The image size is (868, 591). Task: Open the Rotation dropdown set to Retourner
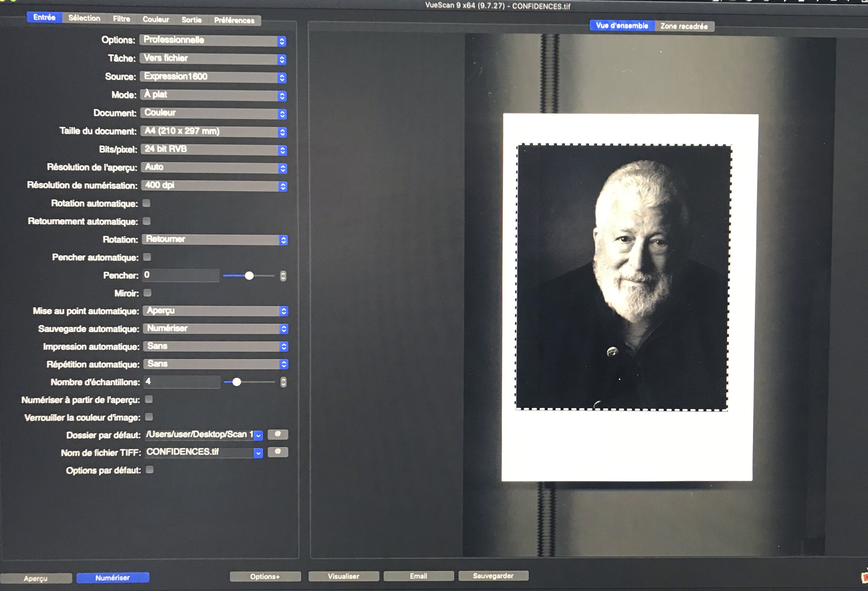click(215, 240)
